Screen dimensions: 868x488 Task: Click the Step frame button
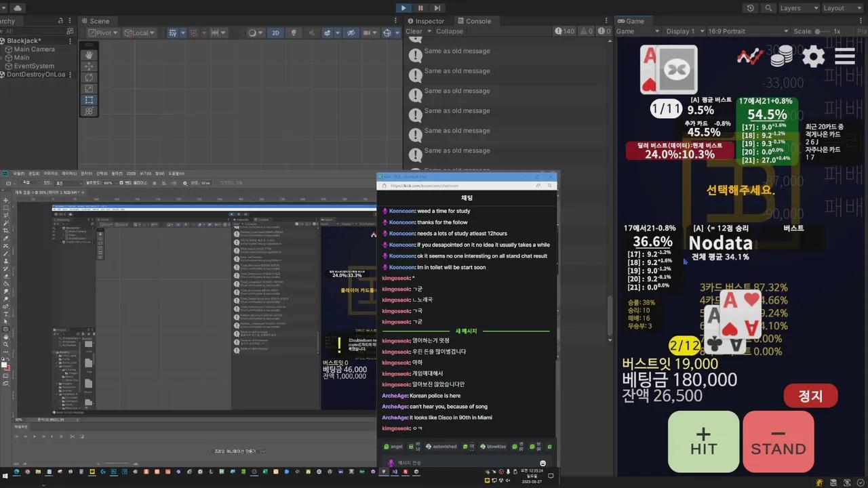click(437, 8)
